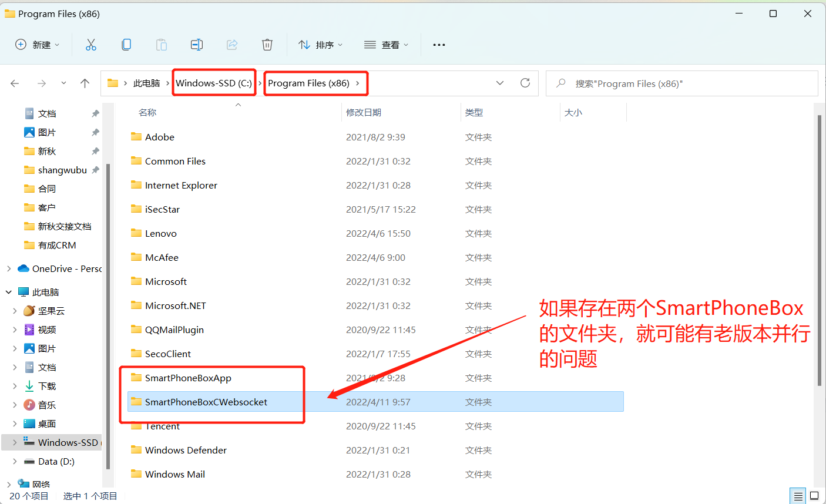Click breadcrumb chevron after Program Files (x86)

(x=357, y=83)
